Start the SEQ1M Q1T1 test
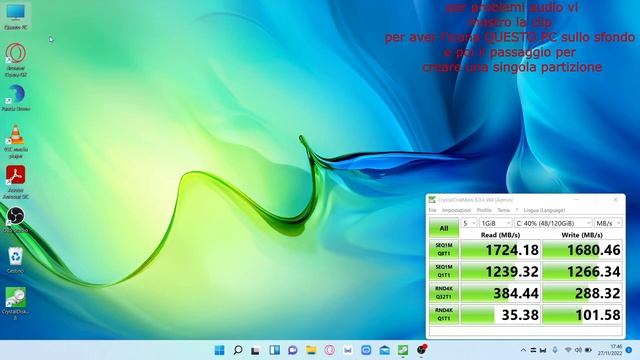This screenshot has height=360, width=640. 444,271
